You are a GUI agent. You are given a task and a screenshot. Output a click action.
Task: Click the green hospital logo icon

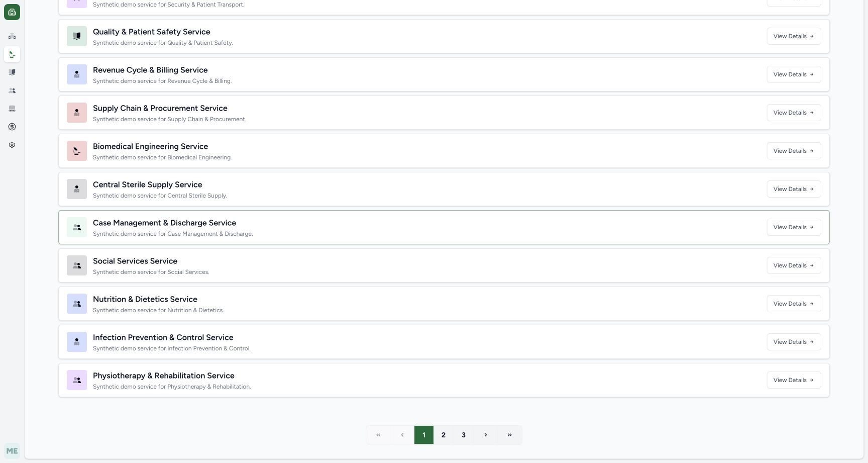point(12,12)
